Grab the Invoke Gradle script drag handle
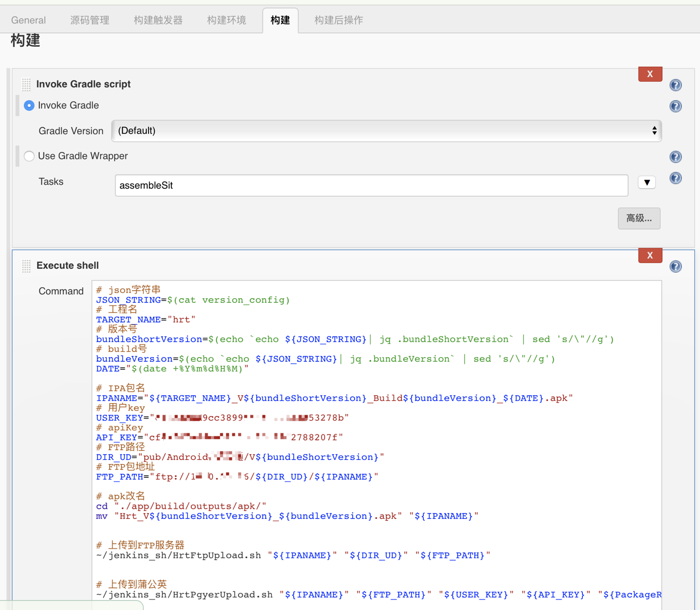The height and width of the screenshot is (610, 700). [x=26, y=84]
